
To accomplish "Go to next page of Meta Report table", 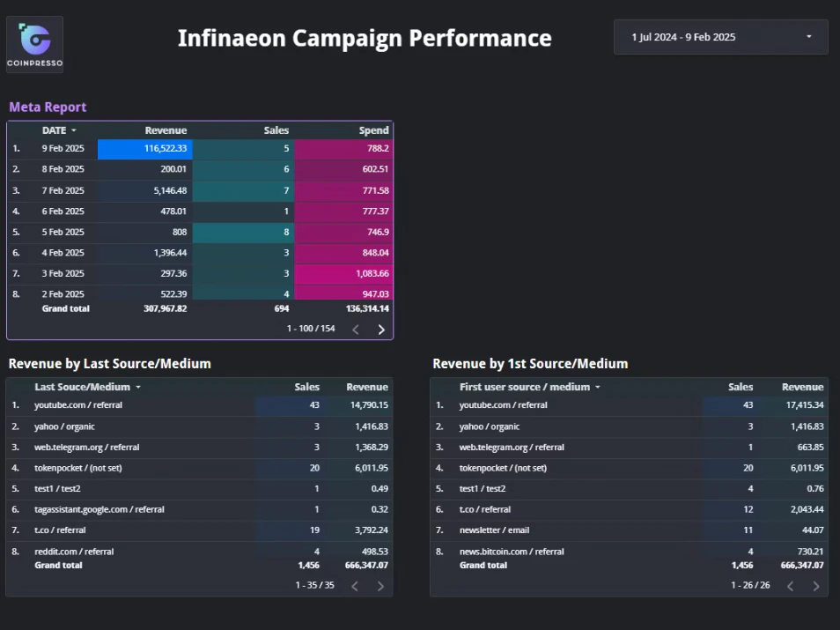I will coord(381,330).
